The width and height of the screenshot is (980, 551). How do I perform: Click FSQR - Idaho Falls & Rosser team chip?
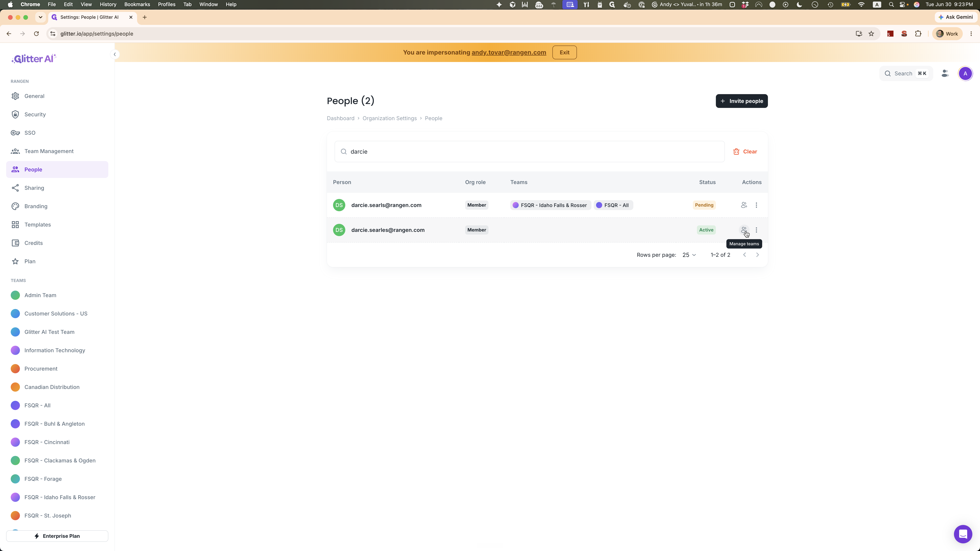(x=550, y=205)
